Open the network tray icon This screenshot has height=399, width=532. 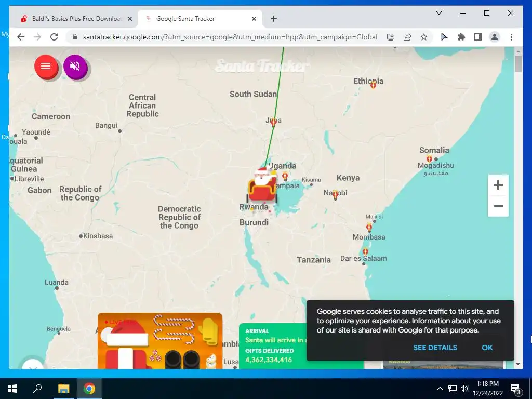[453, 389]
